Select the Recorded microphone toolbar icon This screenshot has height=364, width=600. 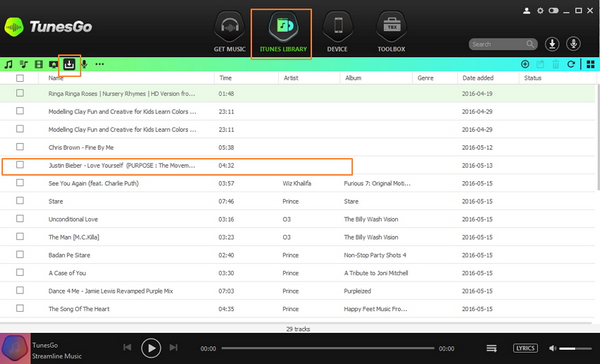click(x=85, y=64)
